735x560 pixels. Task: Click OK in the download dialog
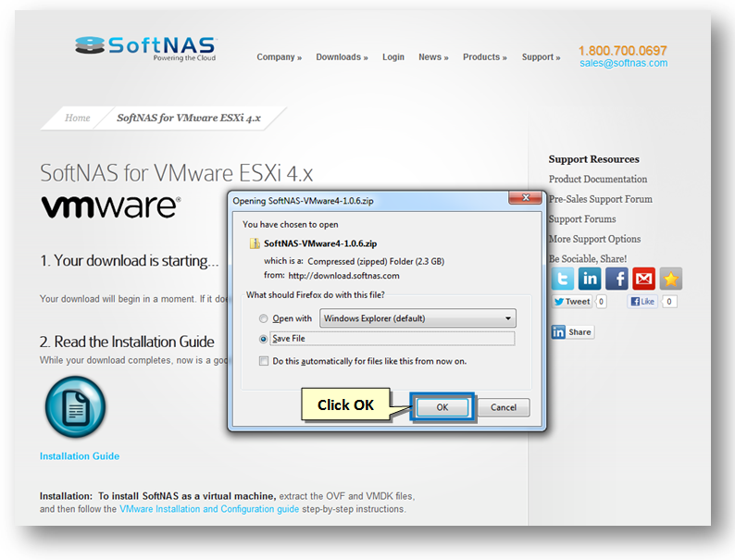(442, 407)
